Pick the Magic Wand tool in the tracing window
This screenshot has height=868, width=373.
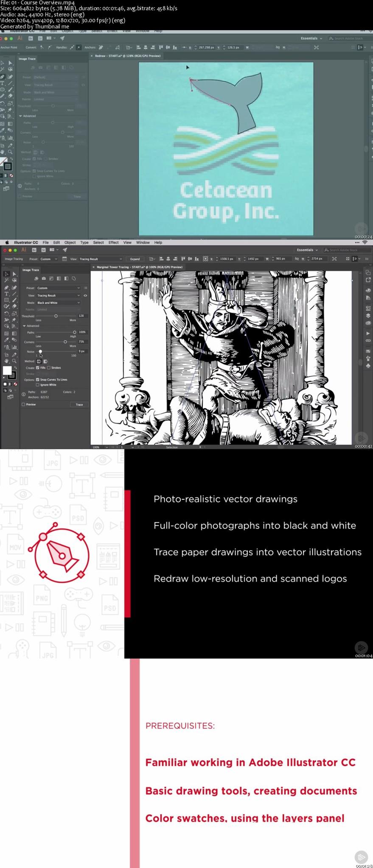coord(6,280)
